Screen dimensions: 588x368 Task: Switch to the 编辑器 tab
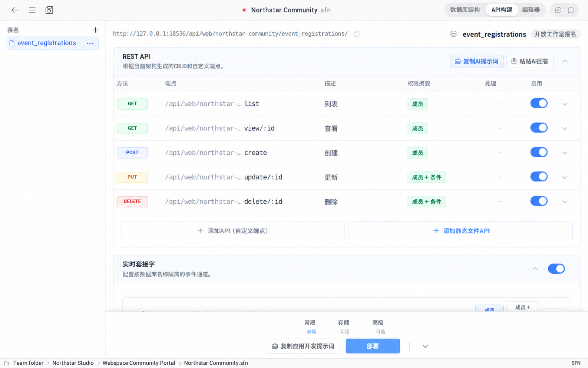531,10
